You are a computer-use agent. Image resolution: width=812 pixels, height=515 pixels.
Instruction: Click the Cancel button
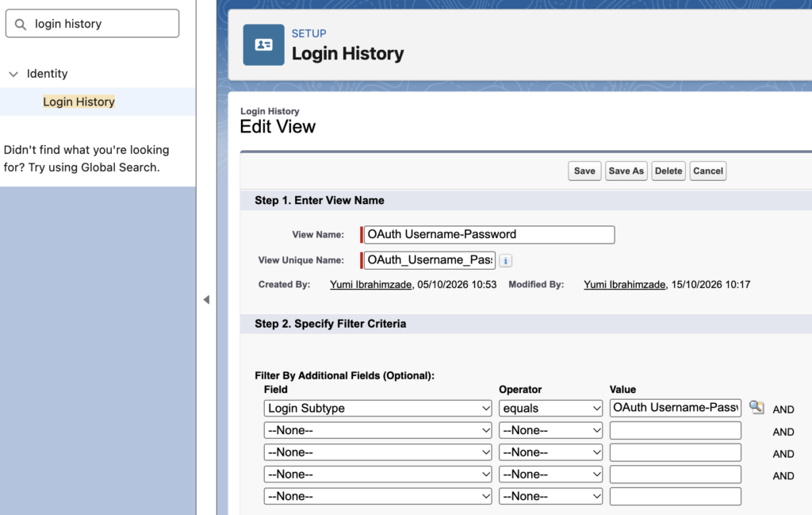click(x=707, y=171)
